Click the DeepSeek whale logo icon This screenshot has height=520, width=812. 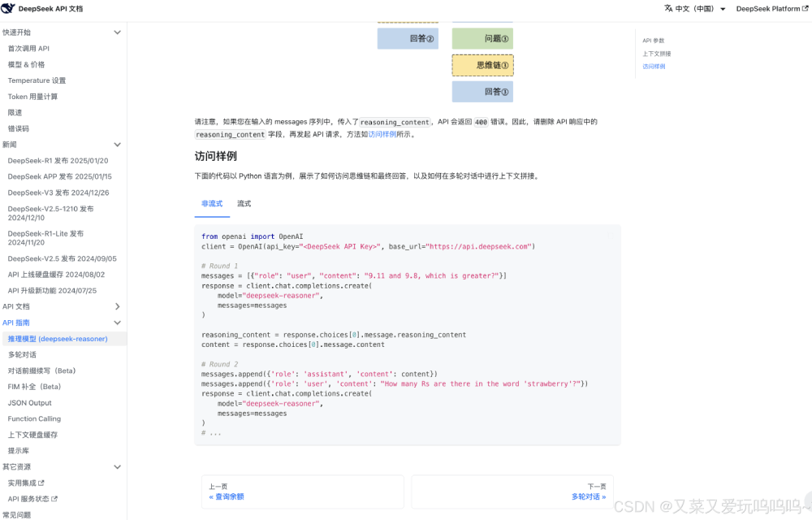click(x=8, y=8)
